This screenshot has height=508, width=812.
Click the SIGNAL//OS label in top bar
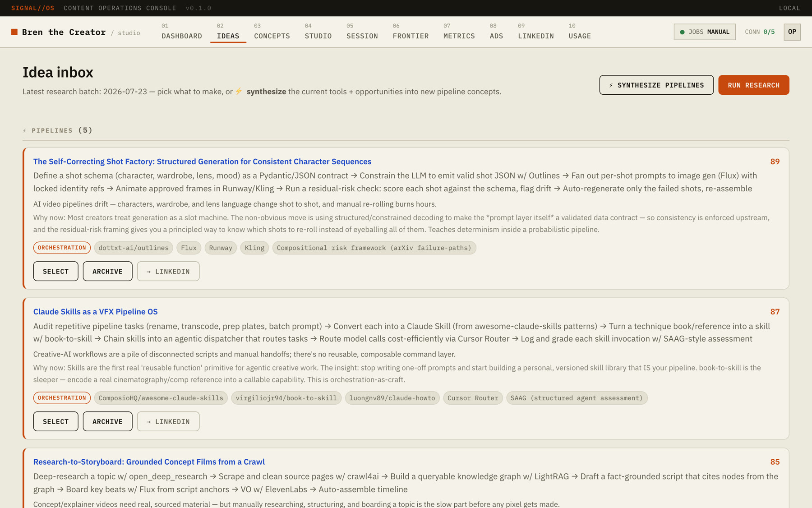pyautogui.click(x=33, y=8)
